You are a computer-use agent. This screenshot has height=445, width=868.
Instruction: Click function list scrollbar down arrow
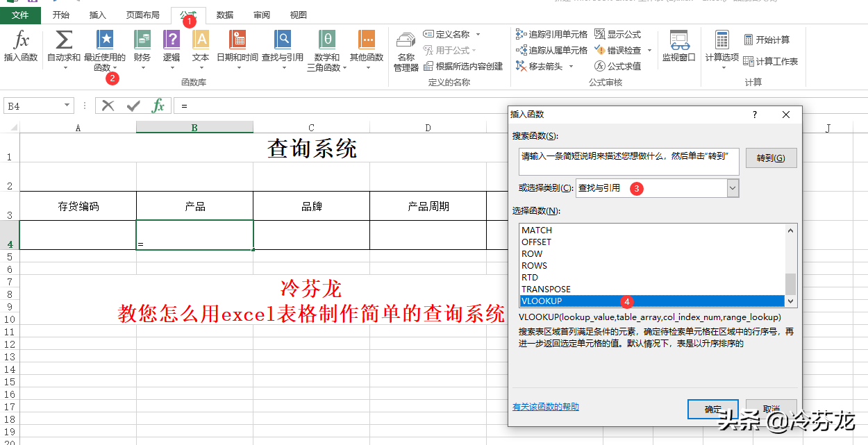pyautogui.click(x=790, y=301)
